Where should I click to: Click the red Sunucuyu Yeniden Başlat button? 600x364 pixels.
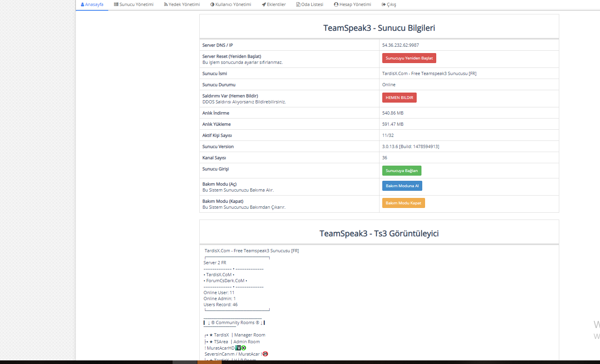click(409, 58)
